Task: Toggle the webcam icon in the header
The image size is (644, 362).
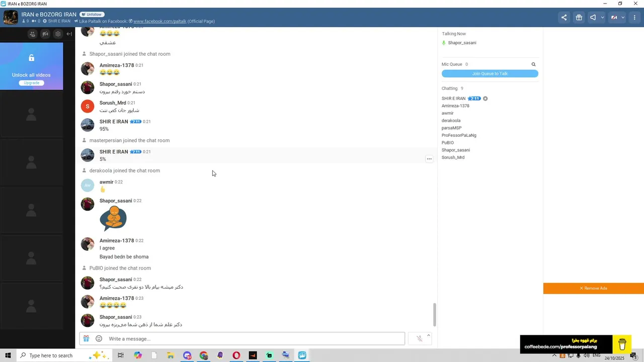Action: tap(614, 18)
